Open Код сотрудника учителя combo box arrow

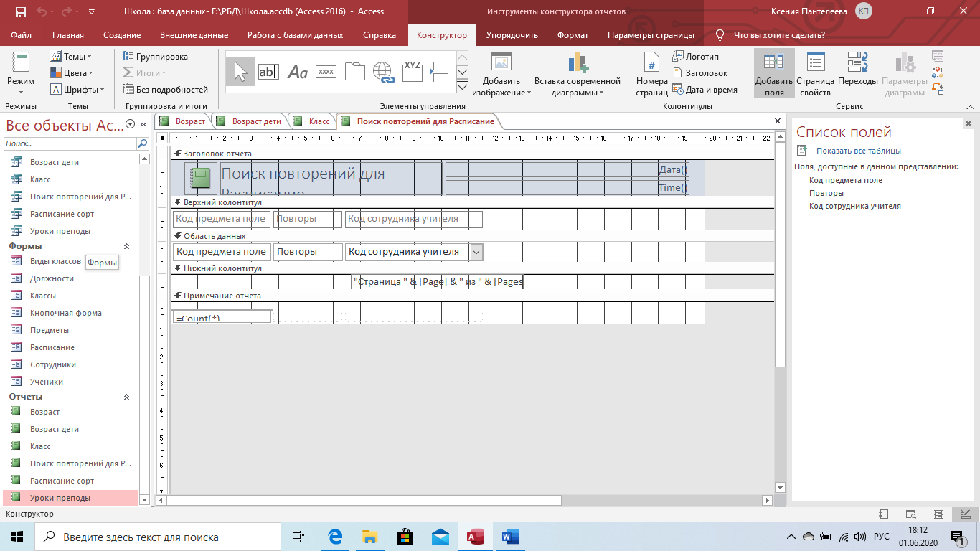click(476, 252)
